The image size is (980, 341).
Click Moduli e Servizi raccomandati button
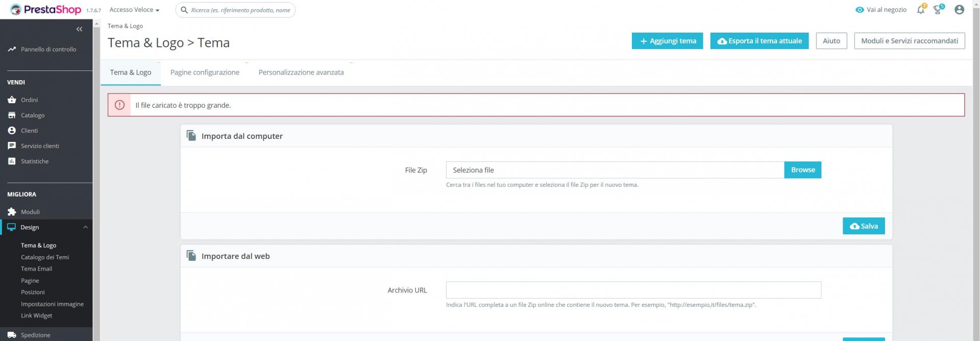tap(909, 41)
